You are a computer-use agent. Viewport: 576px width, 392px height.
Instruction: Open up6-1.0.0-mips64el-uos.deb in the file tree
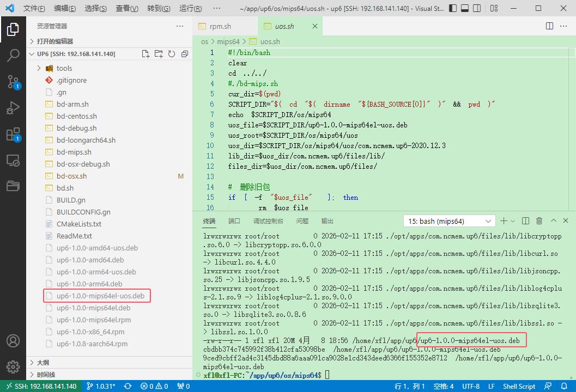[100, 296]
